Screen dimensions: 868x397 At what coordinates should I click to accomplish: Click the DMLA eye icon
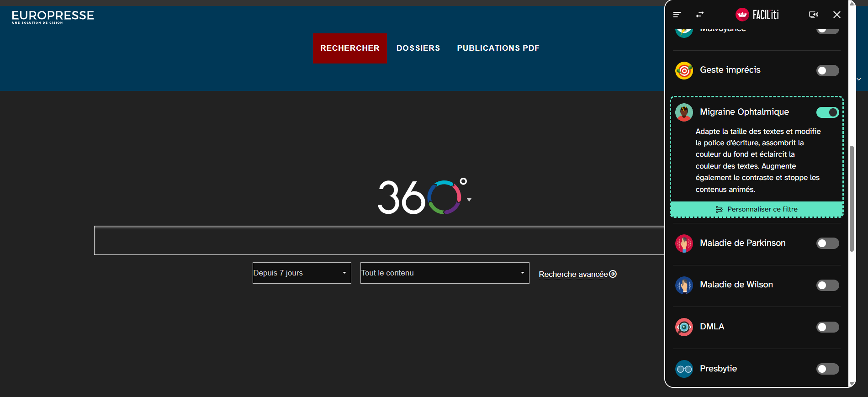[684, 327]
